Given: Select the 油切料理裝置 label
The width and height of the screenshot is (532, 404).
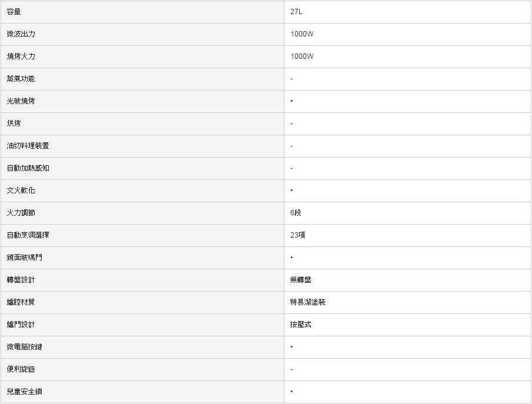Looking at the screenshot, I should pyautogui.click(x=28, y=146).
